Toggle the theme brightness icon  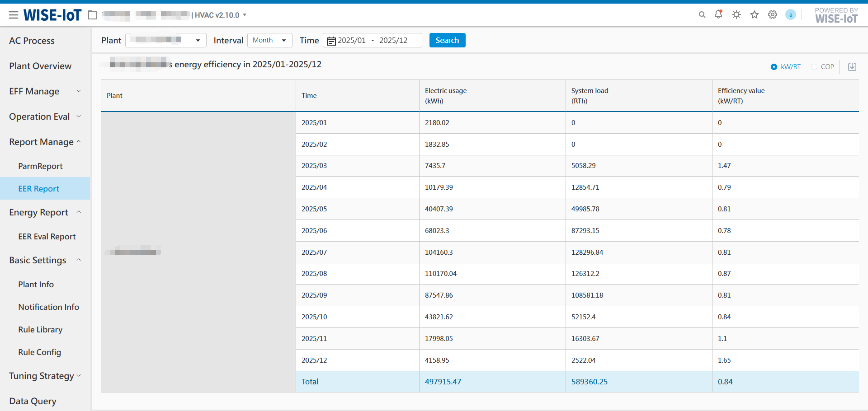point(736,15)
